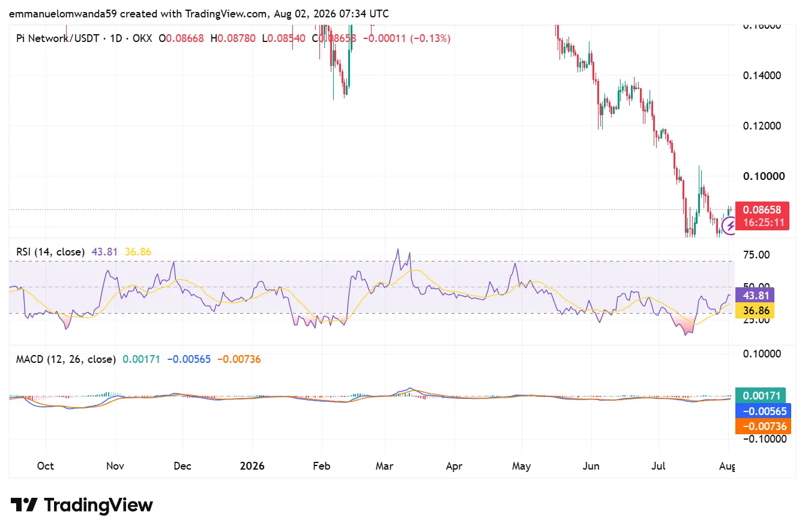The width and height of the screenshot is (805, 532).
Task: Click the 75.00 RSI axis label
Action: point(756,255)
